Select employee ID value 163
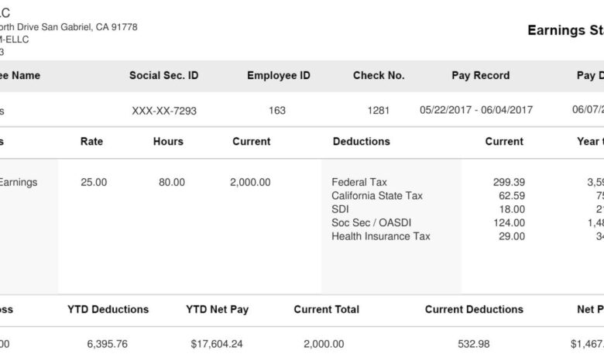This screenshot has width=604, height=364. 277,111
